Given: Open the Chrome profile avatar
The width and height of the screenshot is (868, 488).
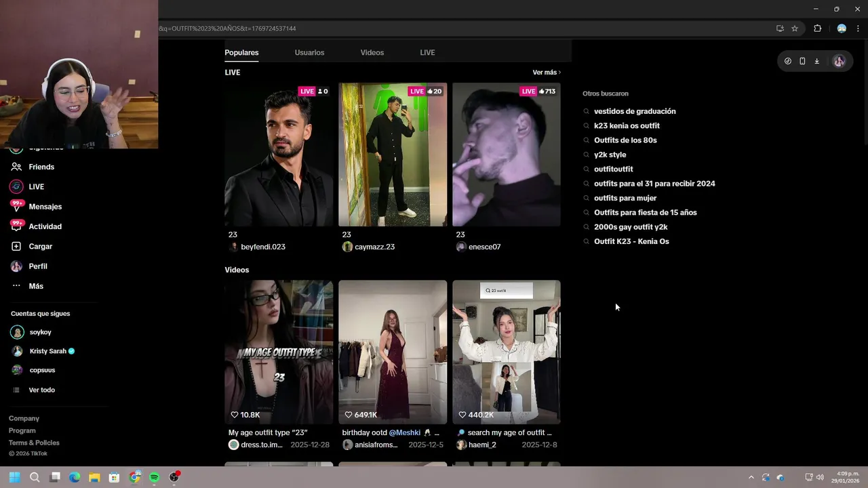Looking at the screenshot, I should coord(842,28).
